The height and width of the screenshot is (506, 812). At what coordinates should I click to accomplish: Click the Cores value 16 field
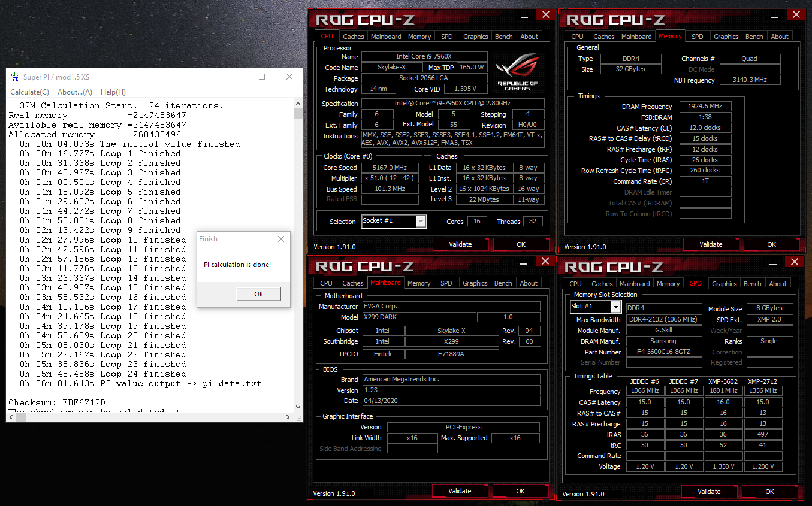[476, 221]
